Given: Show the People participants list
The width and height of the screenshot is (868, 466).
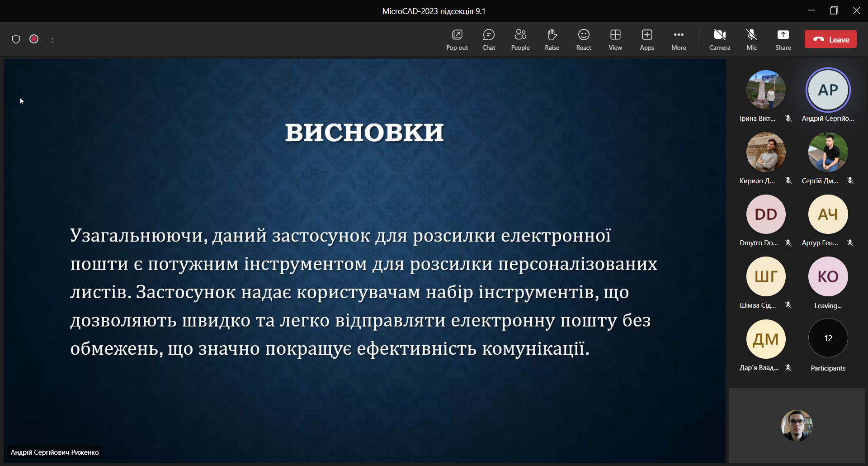Looking at the screenshot, I should (x=520, y=39).
